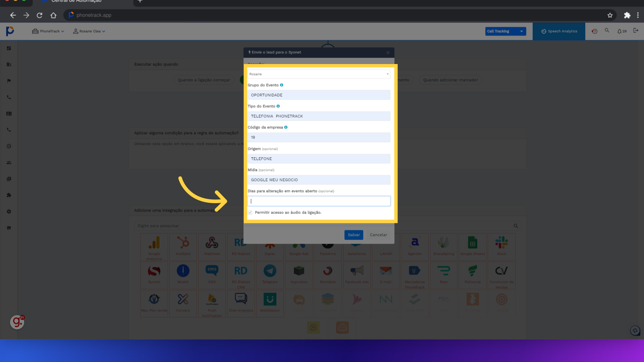Select the Moskit integration
Screen dimensions: 644x362
(x=183, y=276)
